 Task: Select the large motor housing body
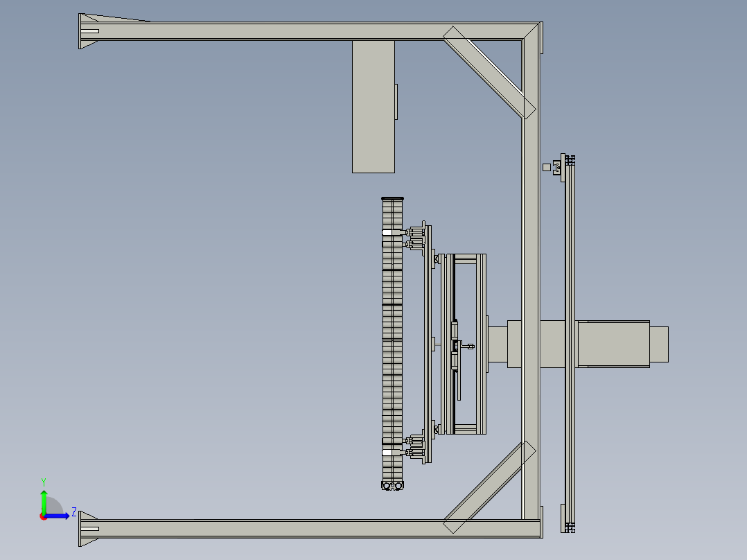(x=613, y=344)
